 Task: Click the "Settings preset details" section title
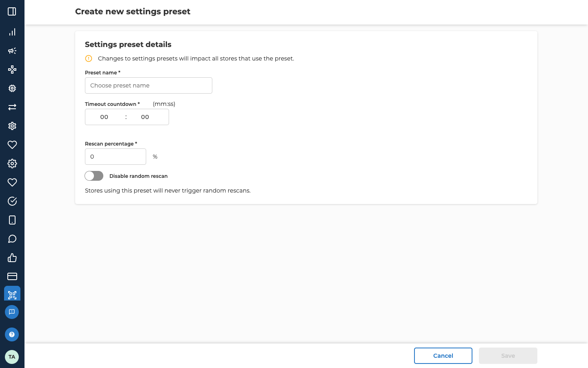pyautogui.click(x=128, y=45)
